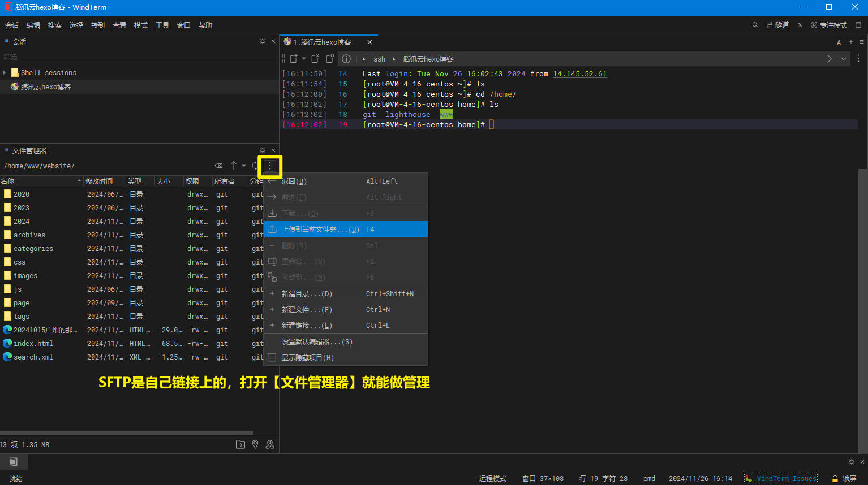Click the location pin icon in file manager footer
Screen dimensions: 868x485
click(255, 445)
